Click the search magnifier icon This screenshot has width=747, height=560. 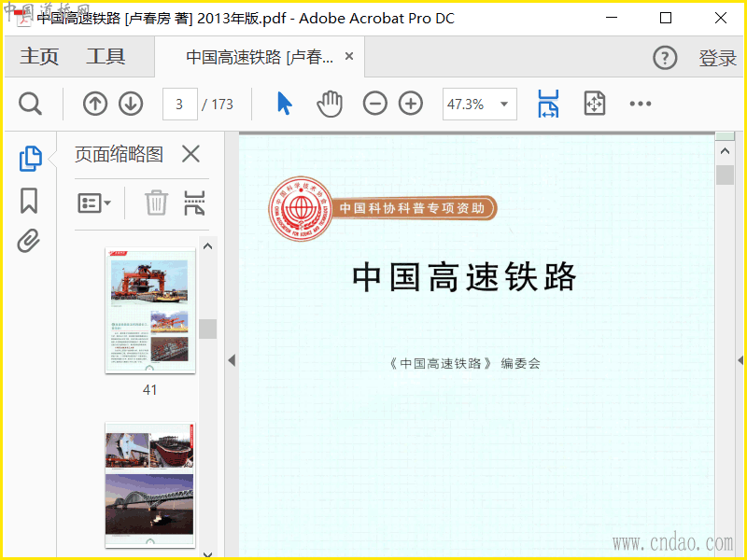(31, 104)
